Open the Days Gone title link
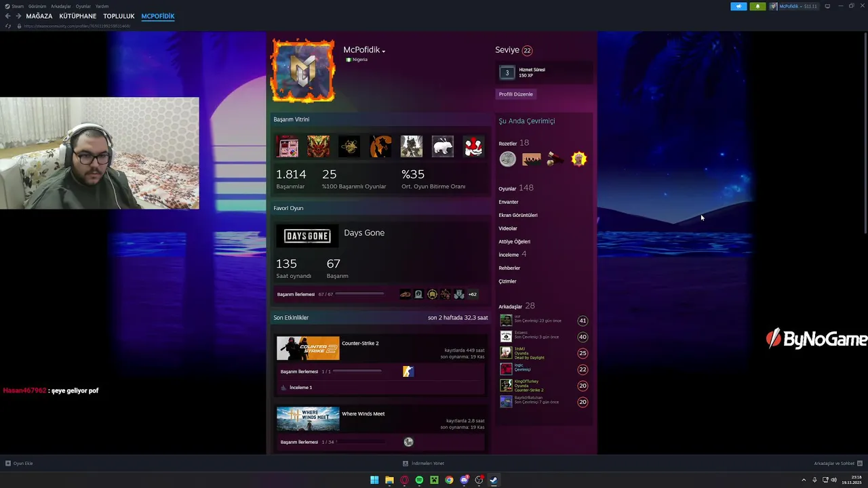 point(364,232)
